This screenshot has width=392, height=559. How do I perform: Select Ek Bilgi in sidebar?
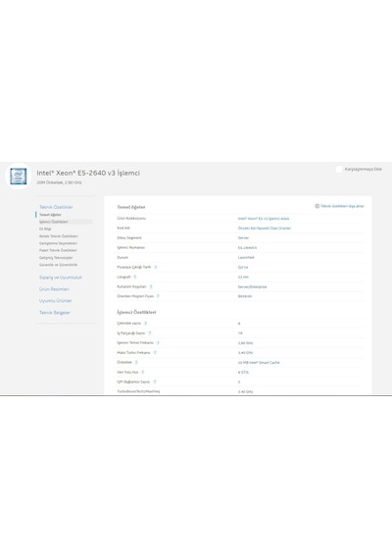(x=45, y=229)
